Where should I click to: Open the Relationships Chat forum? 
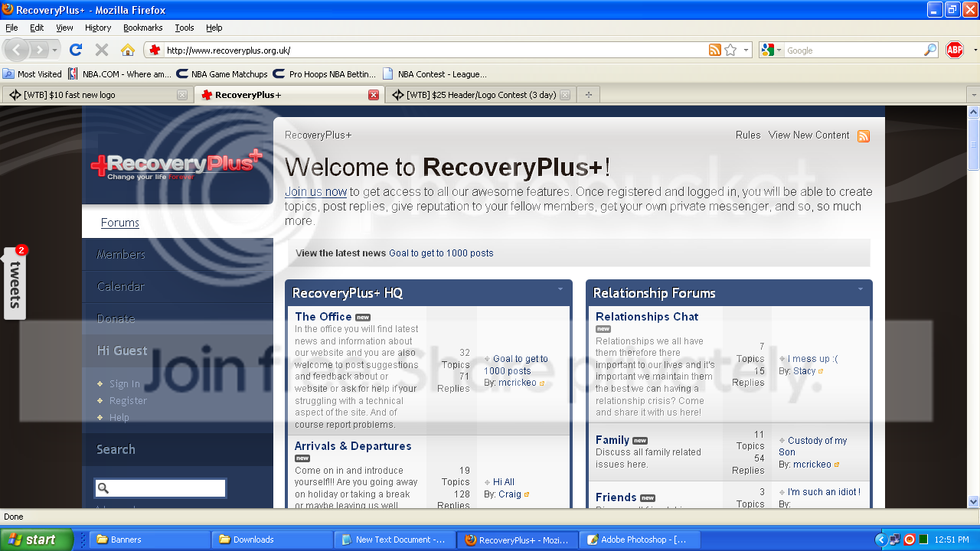pos(647,316)
